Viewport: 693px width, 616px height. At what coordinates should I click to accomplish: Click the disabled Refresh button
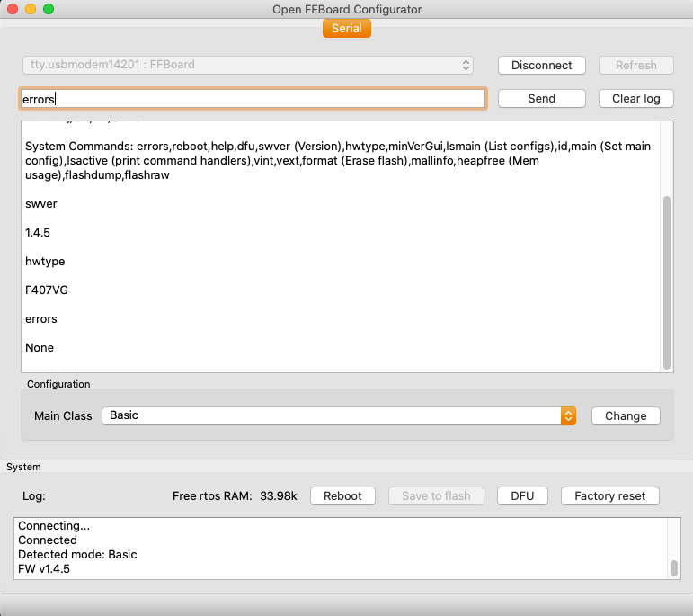pyautogui.click(x=636, y=65)
